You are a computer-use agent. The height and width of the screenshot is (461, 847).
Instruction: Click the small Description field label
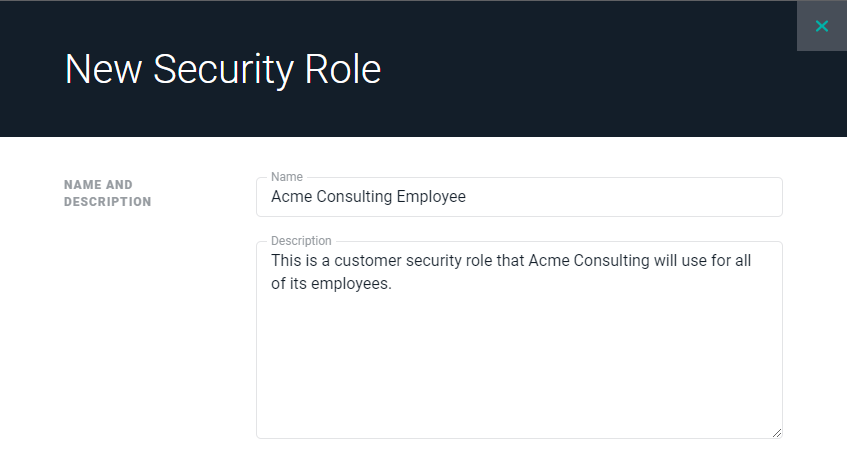coord(301,241)
